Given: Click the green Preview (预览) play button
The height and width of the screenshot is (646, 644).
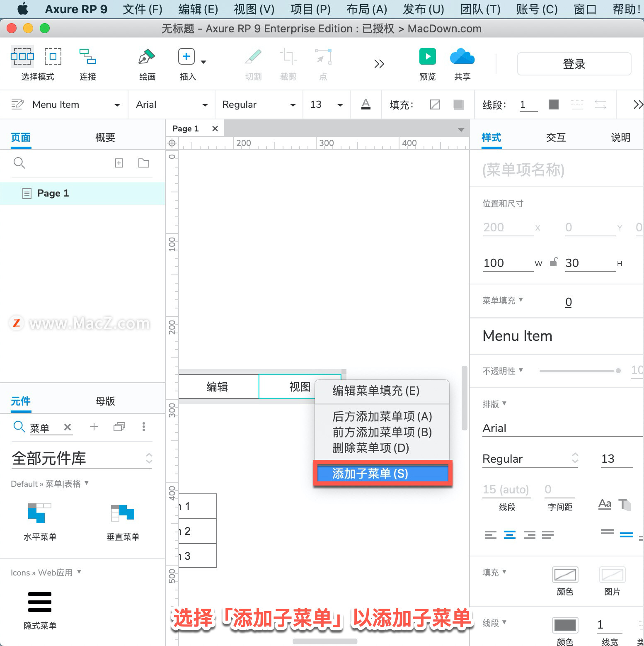Looking at the screenshot, I should point(428,56).
